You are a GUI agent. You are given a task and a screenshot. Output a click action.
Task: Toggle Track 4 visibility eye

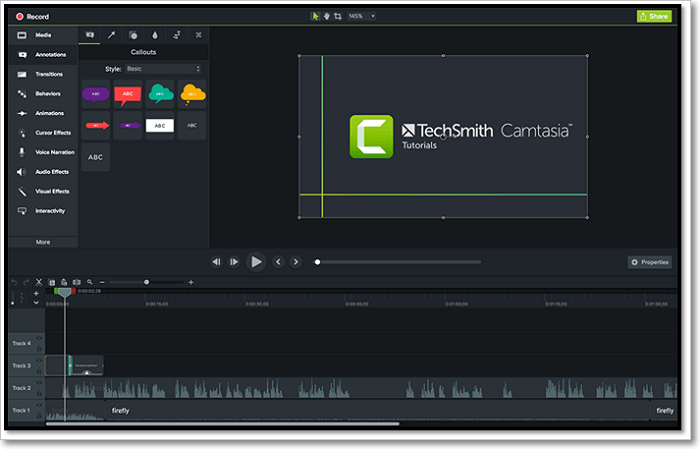pos(39,338)
